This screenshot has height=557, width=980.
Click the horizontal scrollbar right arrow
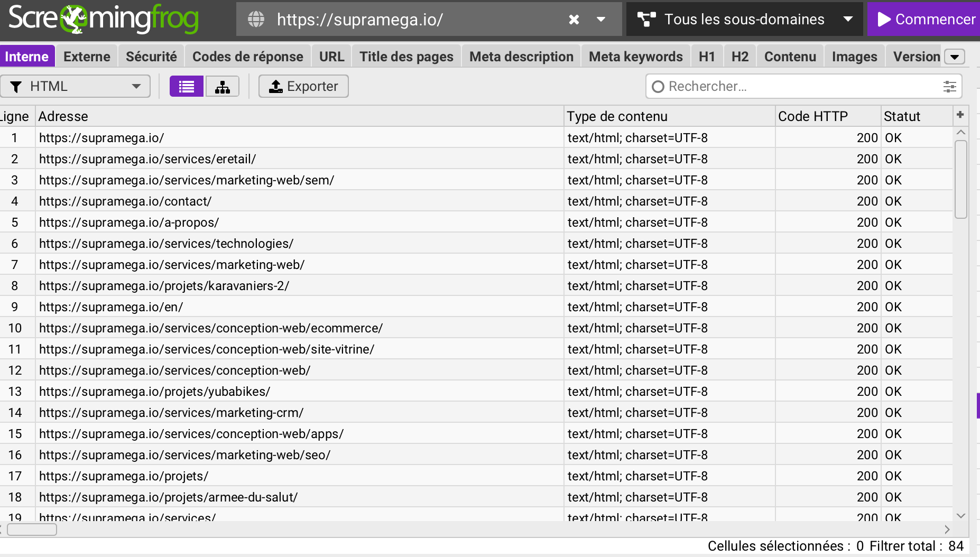(947, 529)
